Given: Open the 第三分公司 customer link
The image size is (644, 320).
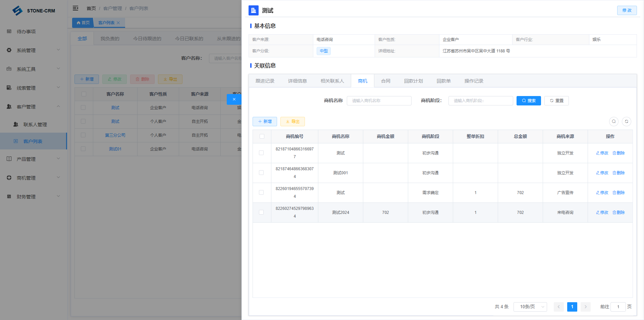Looking at the screenshot, I should tap(115, 135).
